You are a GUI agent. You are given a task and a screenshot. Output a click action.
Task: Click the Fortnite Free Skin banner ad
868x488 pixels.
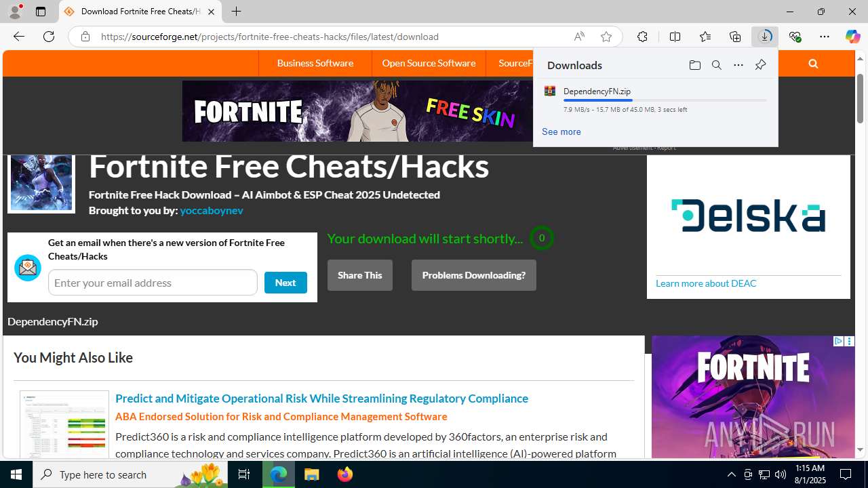[357, 111]
